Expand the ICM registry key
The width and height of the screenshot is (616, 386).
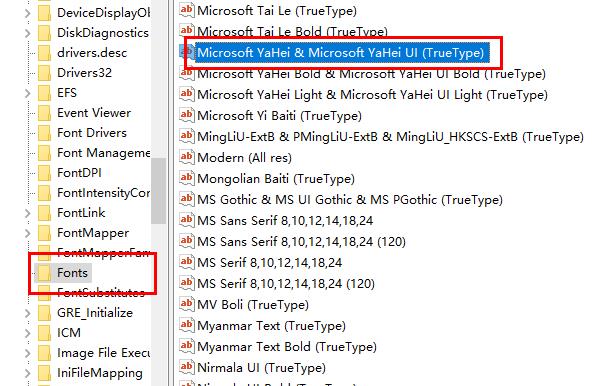[x=28, y=333]
